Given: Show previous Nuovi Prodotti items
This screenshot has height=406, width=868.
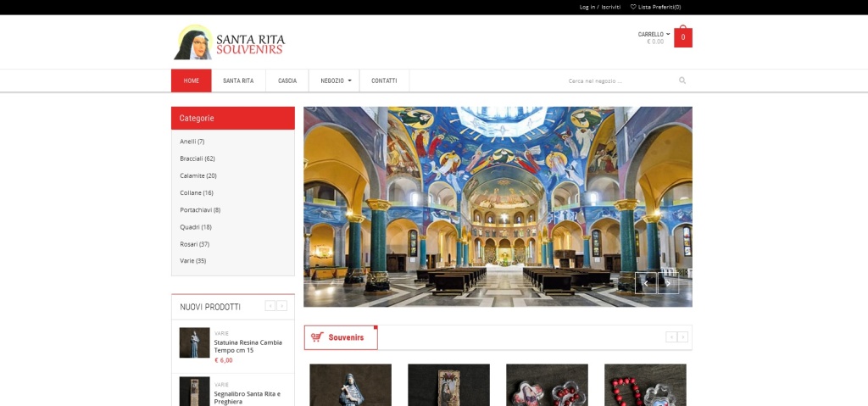Looking at the screenshot, I should [270, 306].
